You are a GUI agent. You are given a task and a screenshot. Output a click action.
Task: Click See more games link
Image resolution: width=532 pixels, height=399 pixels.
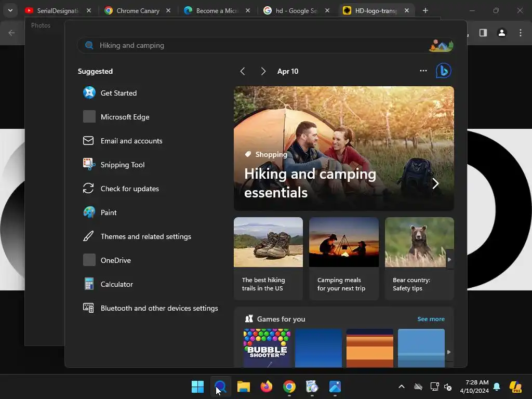[x=431, y=319]
